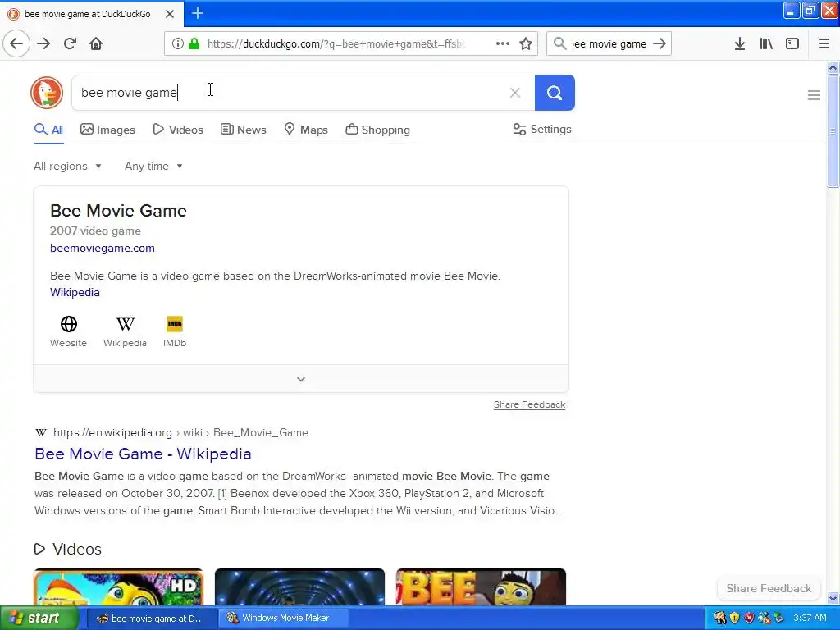Click the Firefox search bar go arrow
The height and width of the screenshot is (630, 840).
(x=660, y=43)
